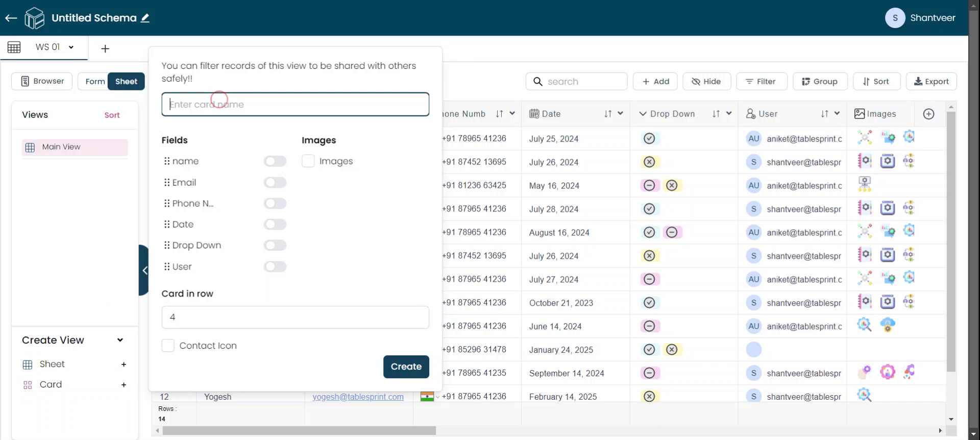The image size is (980, 440).
Task: Open the Drop Down column menu arrow
Action: point(729,114)
